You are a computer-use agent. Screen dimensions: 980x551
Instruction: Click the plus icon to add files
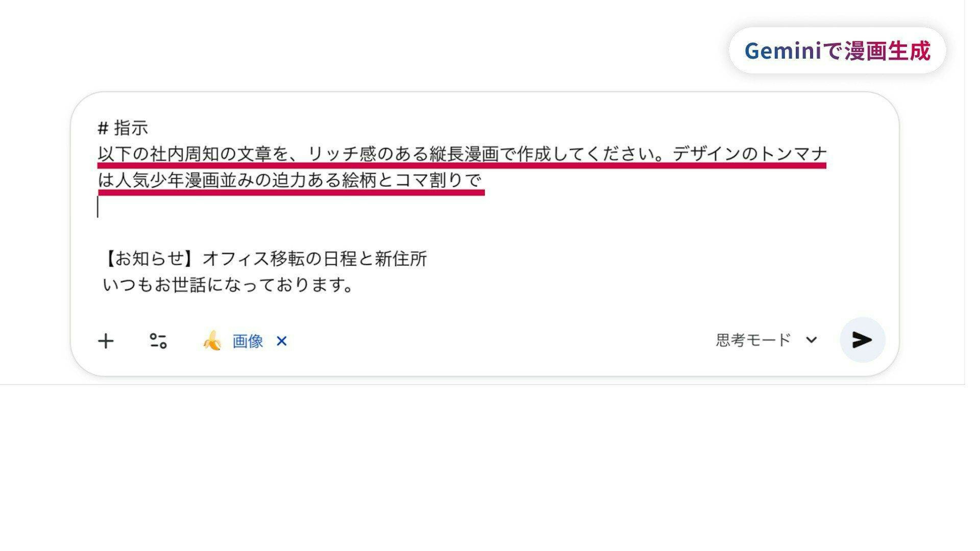coord(106,341)
